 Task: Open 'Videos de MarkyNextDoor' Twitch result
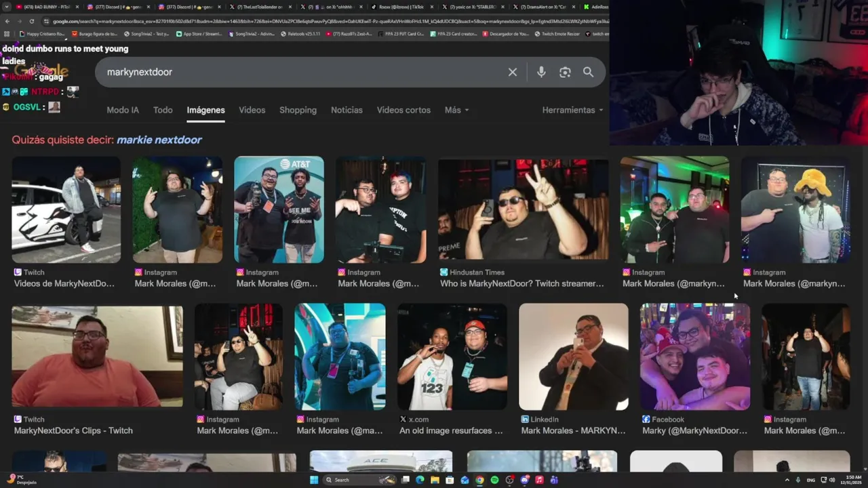[x=64, y=283]
